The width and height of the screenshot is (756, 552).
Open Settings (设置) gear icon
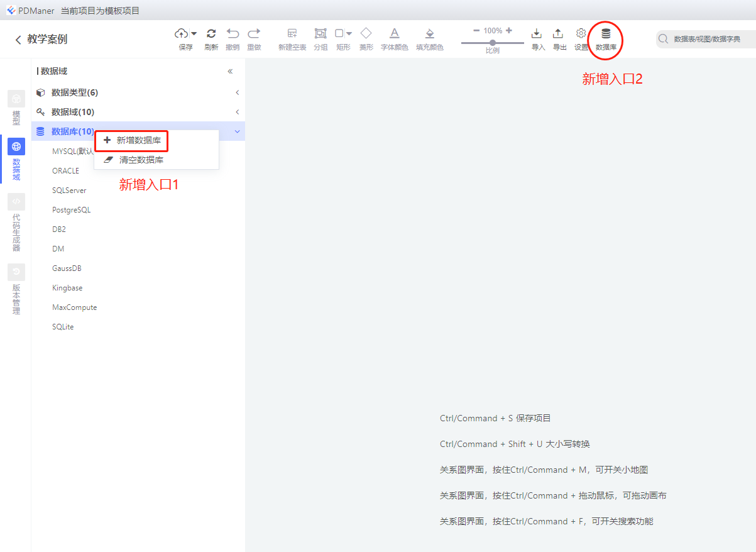(x=581, y=33)
